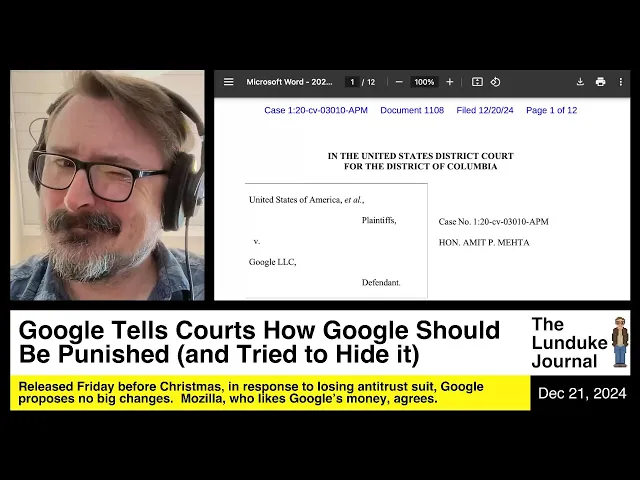Image resolution: width=640 pixels, height=480 pixels.
Task: Click the zoom out minus icon
Action: [x=399, y=82]
